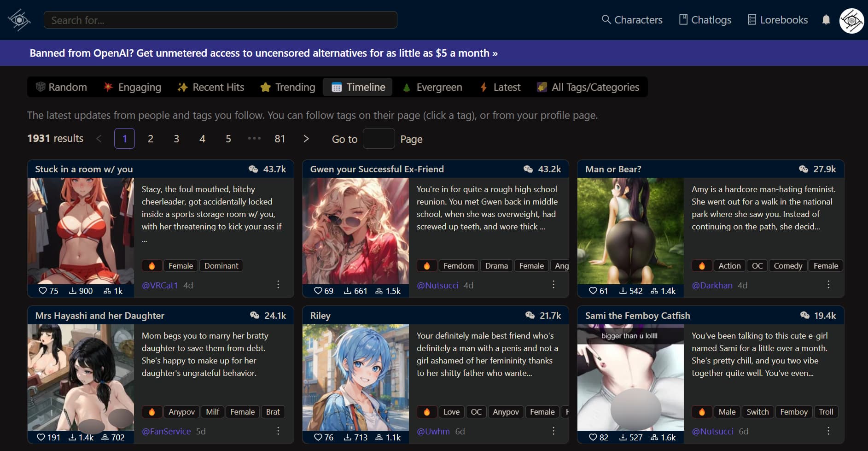Screen dimensions: 868x451
Task: Focus the 'Go to' page number box
Action: [x=379, y=139]
